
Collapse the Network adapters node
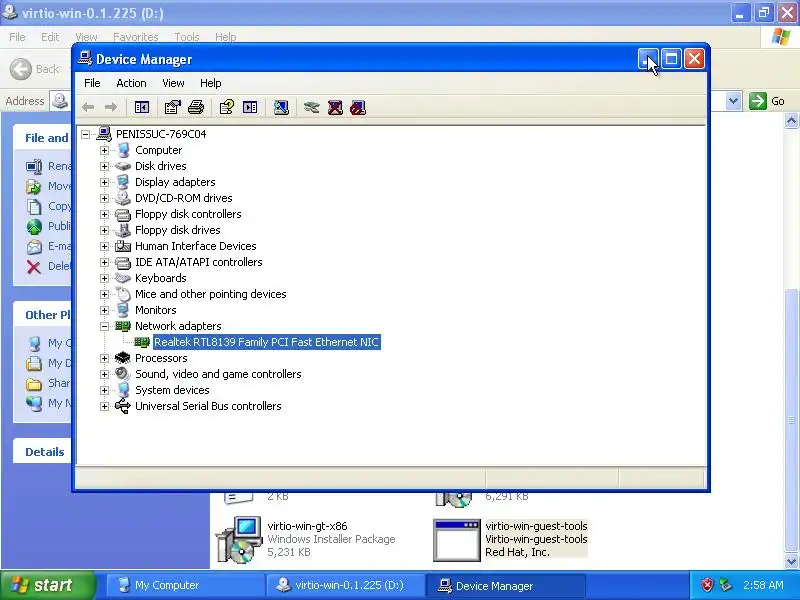[105, 326]
